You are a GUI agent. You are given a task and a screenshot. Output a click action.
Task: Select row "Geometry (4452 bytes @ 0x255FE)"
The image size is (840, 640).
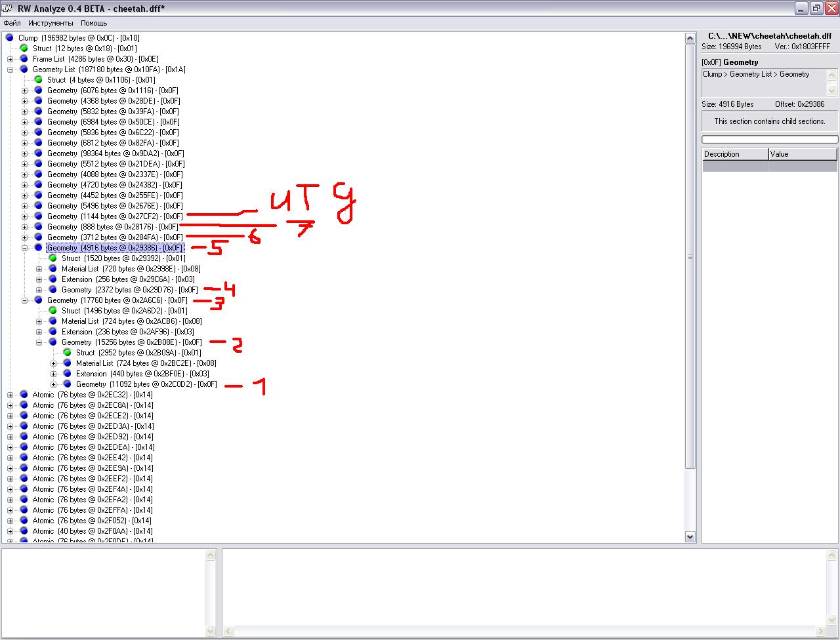115,195
